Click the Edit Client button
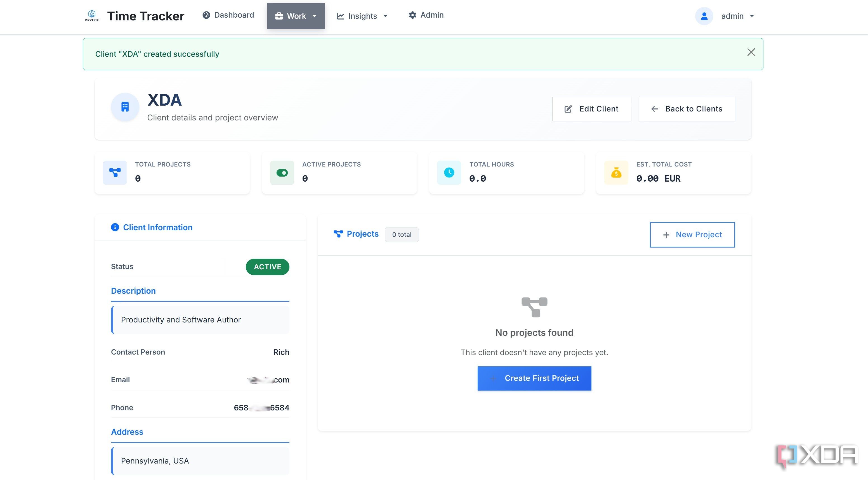Viewport: 868px width, 480px height. click(591, 109)
